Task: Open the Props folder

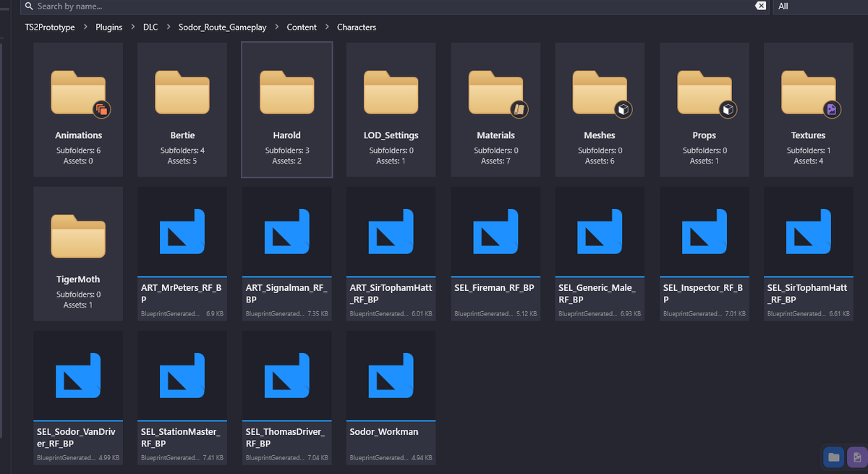Action: [x=704, y=109]
